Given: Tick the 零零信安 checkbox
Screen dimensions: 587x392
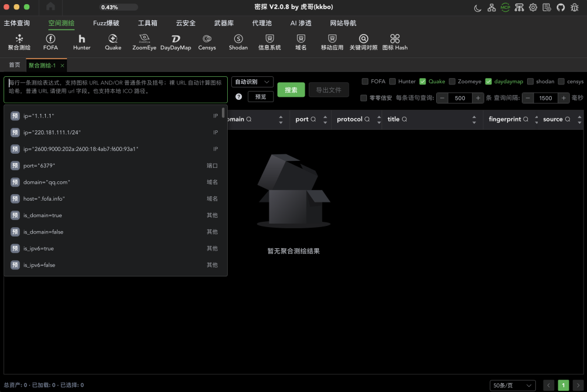Looking at the screenshot, I should (363, 98).
